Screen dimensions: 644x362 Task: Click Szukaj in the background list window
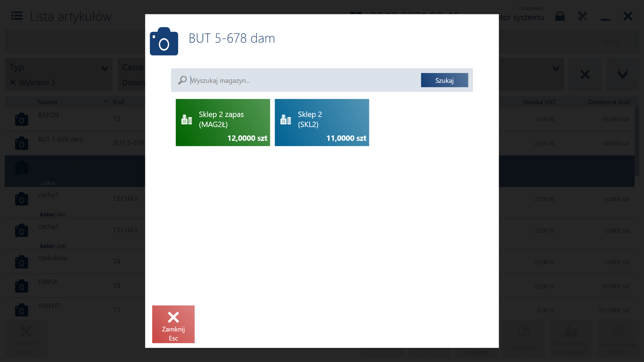[x=610, y=42]
